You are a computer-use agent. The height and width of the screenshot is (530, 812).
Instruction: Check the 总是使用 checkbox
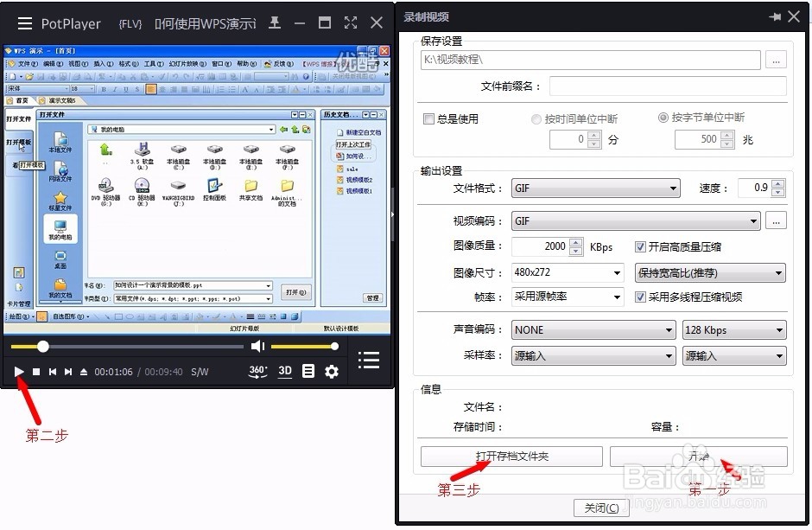pyautogui.click(x=428, y=119)
